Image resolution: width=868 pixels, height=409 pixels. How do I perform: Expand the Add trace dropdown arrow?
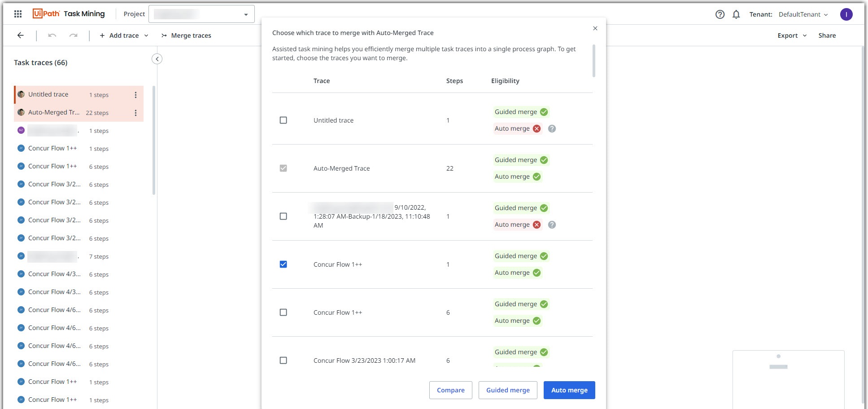(146, 35)
